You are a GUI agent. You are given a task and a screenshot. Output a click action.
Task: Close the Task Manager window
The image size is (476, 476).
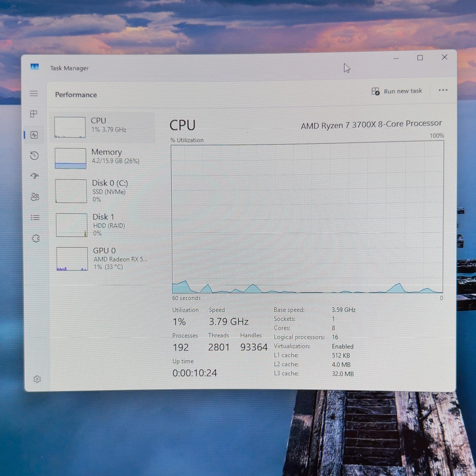pos(444,57)
